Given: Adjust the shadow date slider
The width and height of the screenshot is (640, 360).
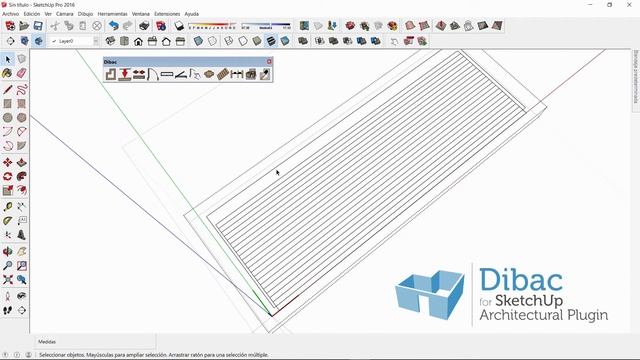Looking at the screenshot, I should click(x=212, y=26).
